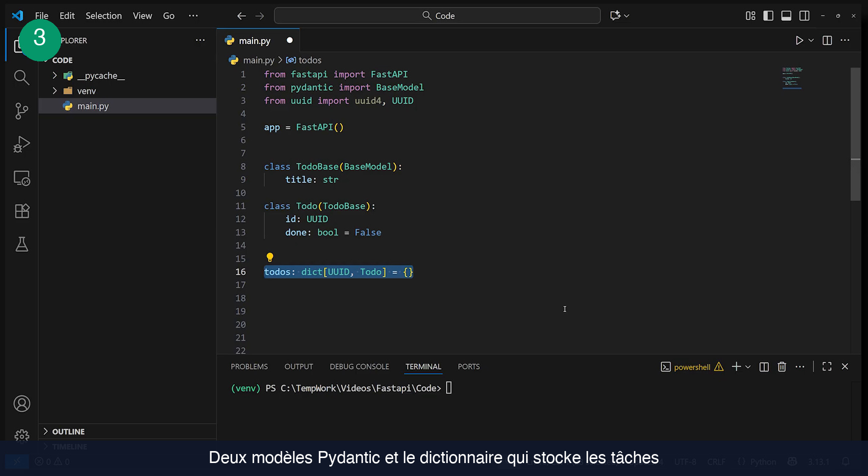Kill terminal with the trash icon

tap(782, 367)
